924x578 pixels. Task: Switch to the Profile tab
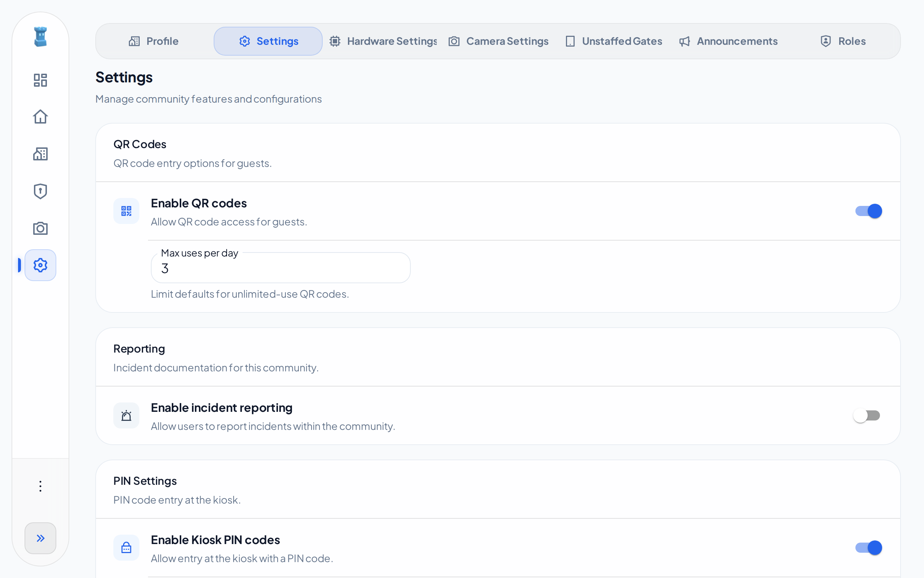pyautogui.click(x=153, y=41)
